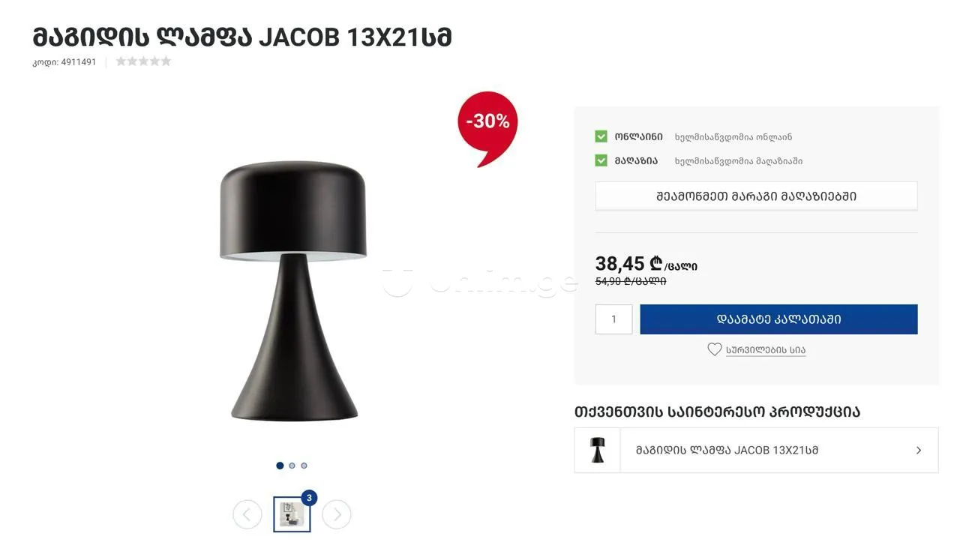Select the third image carousel dot
This screenshot has height=560, width=960.
pos(304,466)
